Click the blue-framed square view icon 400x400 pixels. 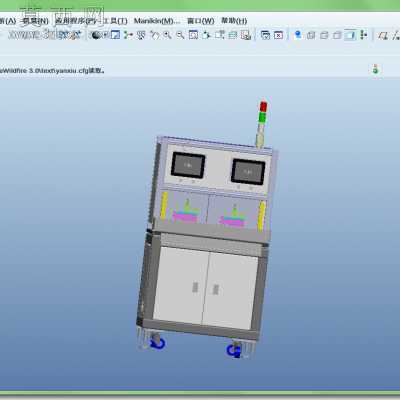[x=115, y=35]
